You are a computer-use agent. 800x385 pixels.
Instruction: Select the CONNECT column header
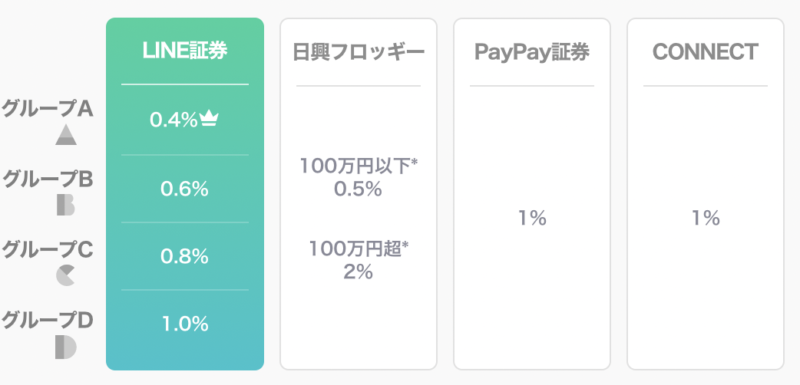[705, 52]
